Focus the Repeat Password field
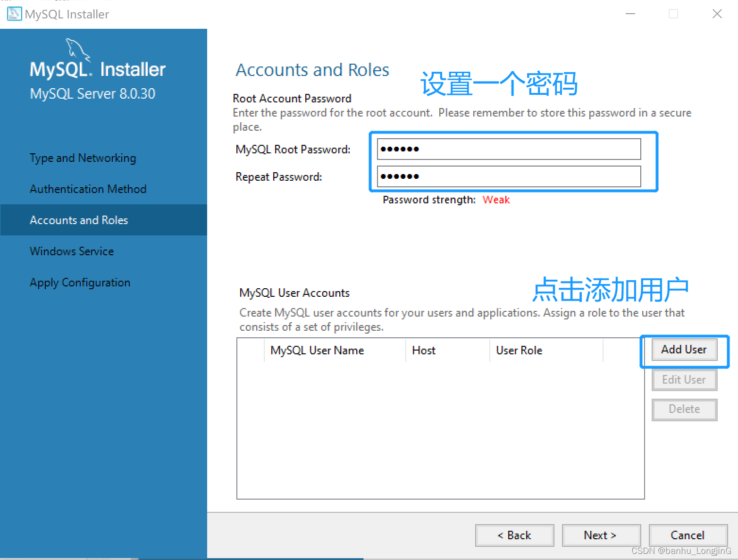This screenshot has height=560, width=738. click(x=509, y=176)
